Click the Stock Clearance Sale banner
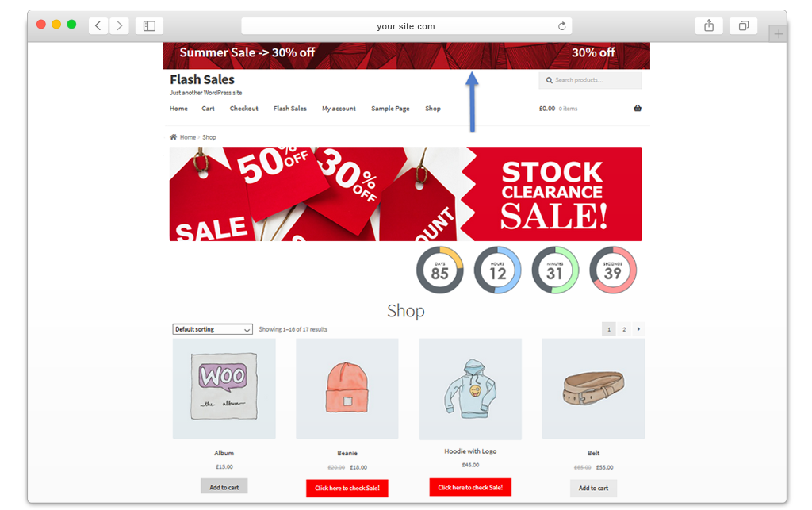 [406, 194]
